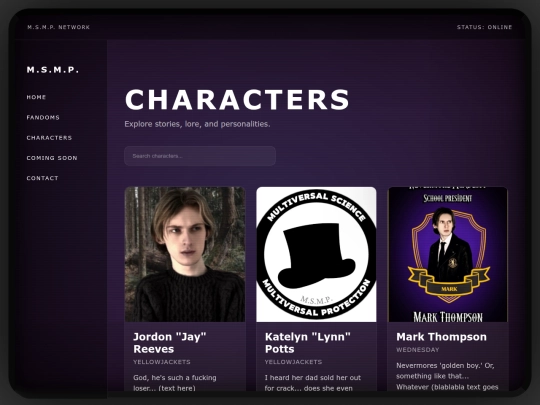Open the top hat logo thumbnail
The image size is (540, 405).
316,254
